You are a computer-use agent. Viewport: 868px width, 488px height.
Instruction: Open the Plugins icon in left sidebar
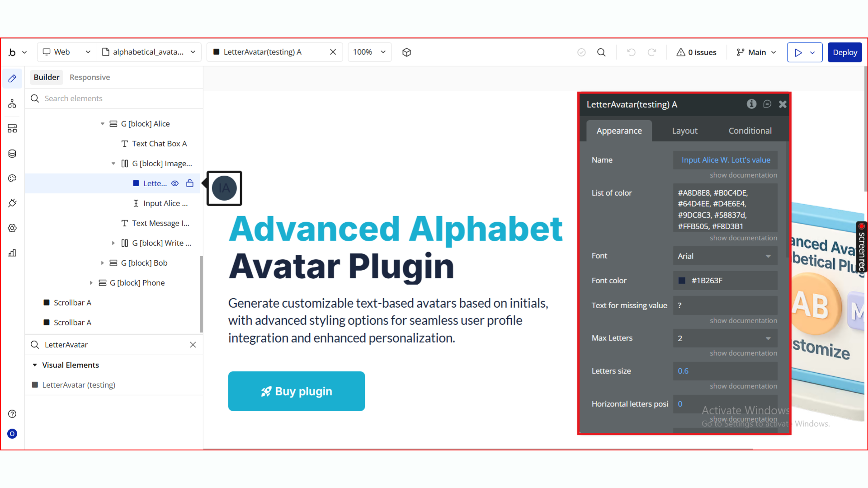[12, 203]
